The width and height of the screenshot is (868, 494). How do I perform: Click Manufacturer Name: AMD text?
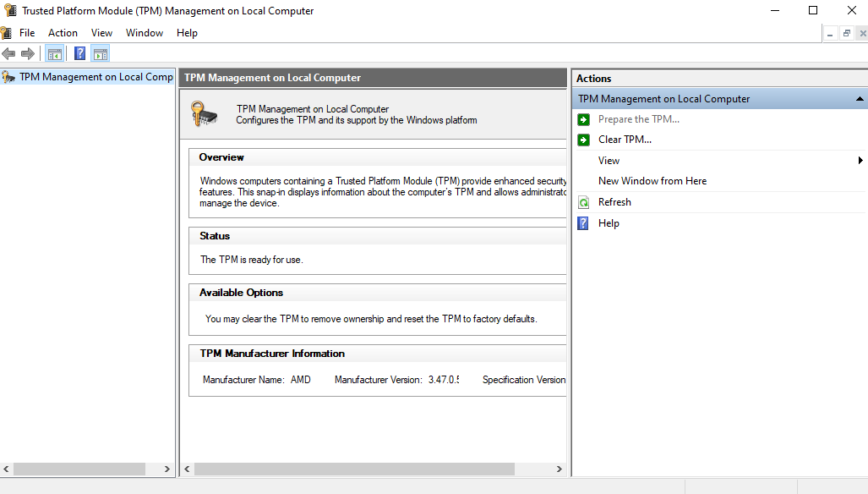[257, 380]
